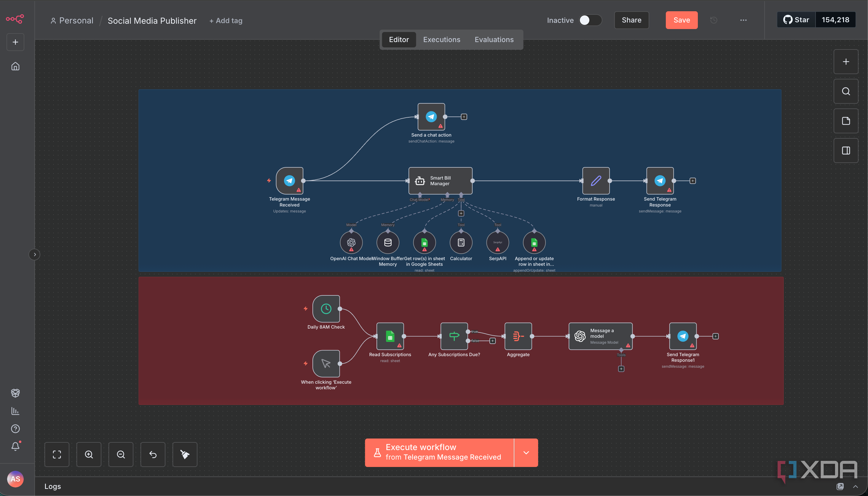The height and width of the screenshot is (496, 868).
Task: Select the Message a model node
Action: pos(601,336)
